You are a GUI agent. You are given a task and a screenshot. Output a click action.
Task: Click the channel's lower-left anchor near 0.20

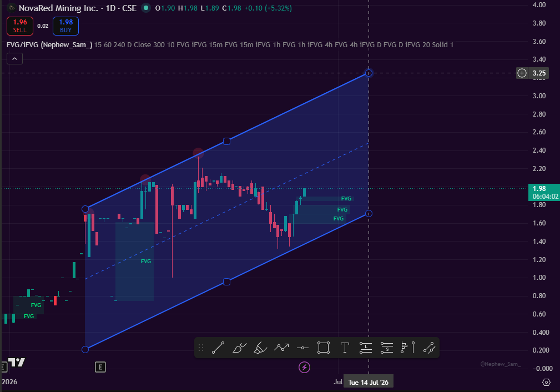(x=85, y=349)
